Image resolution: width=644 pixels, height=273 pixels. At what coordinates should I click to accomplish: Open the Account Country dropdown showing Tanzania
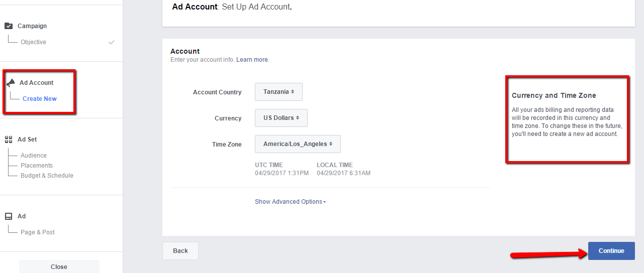(279, 92)
